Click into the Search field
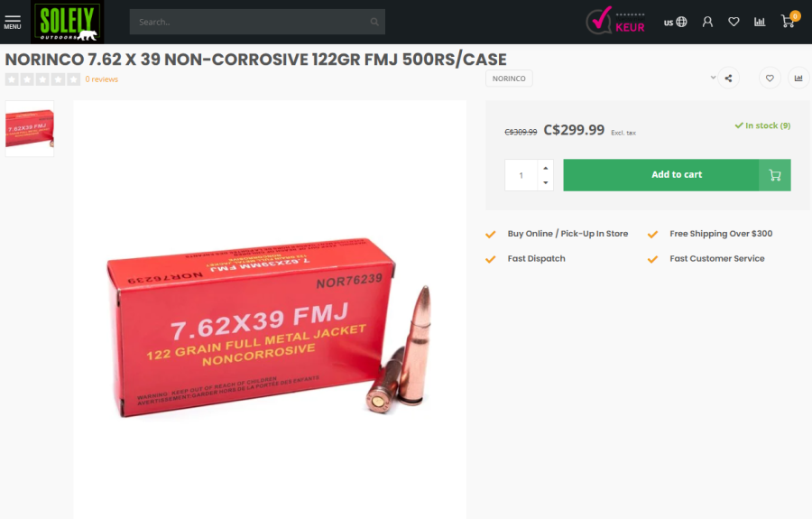Viewport: 812px width, 519px height. point(251,22)
